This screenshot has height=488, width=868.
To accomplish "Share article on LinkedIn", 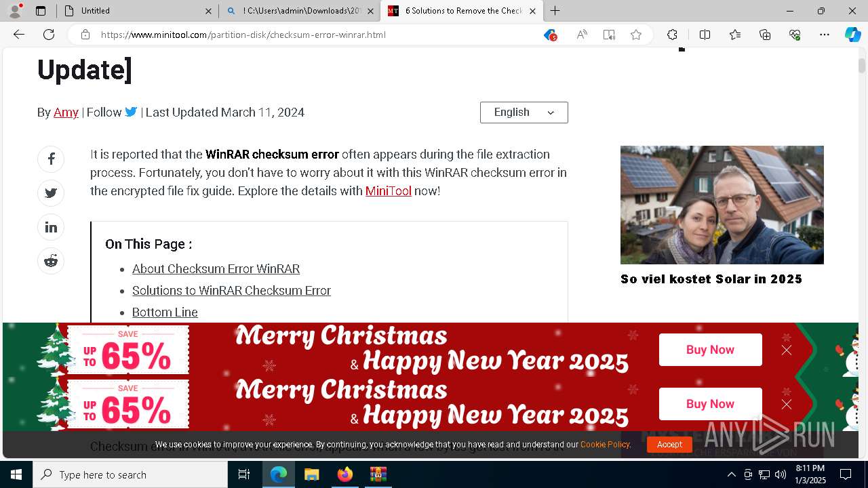I will 51,227.
